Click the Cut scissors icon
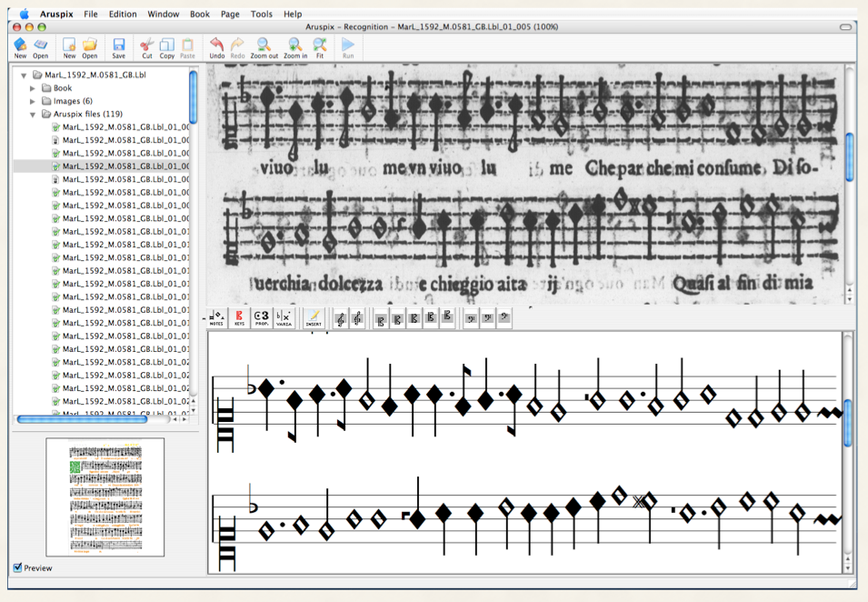This screenshot has width=868, height=602. pos(146,47)
